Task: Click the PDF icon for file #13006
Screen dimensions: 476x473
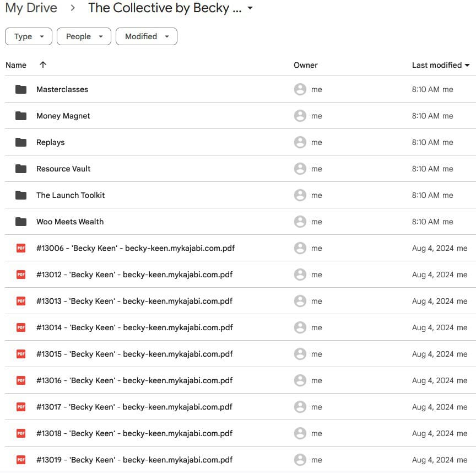Action: pyautogui.click(x=21, y=248)
